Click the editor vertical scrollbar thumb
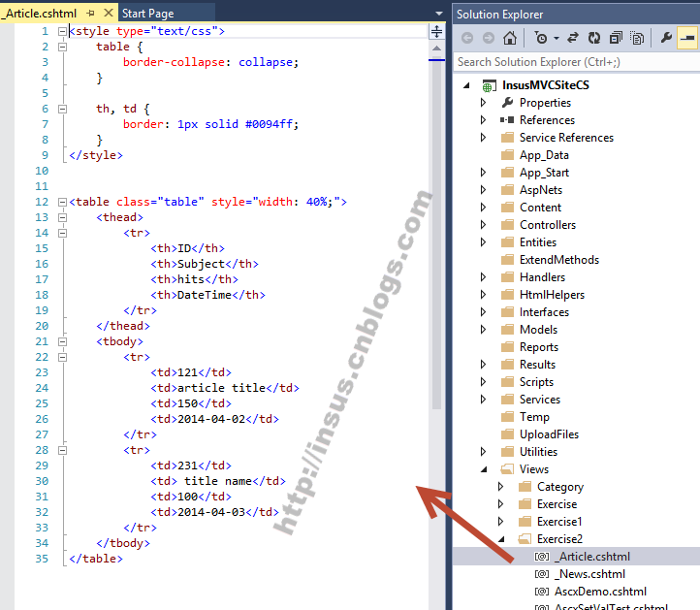700x610 pixels. tap(436, 235)
